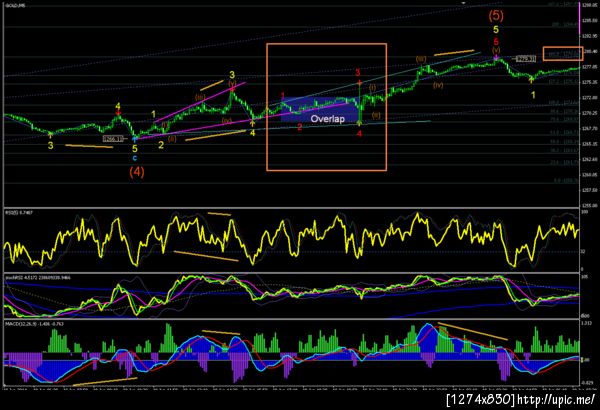Select yellow 1 label after the (5) peak
Screen dimensions: 600x410
click(x=533, y=95)
